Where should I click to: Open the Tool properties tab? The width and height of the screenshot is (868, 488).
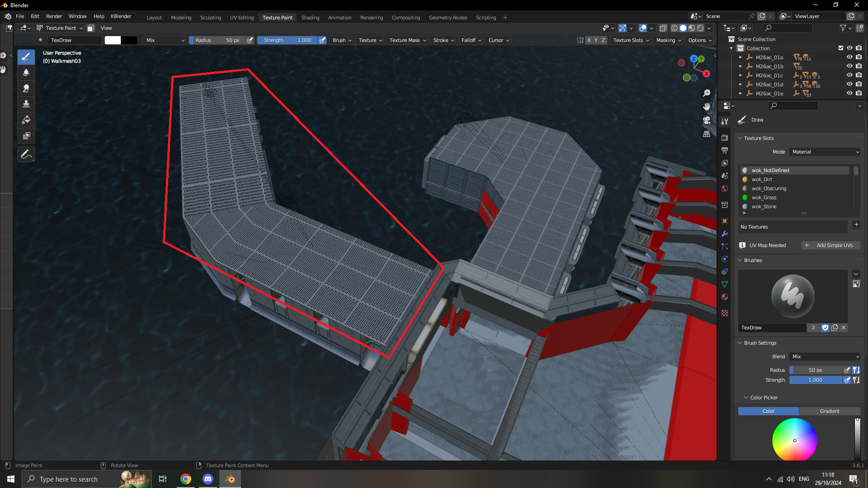click(x=725, y=122)
